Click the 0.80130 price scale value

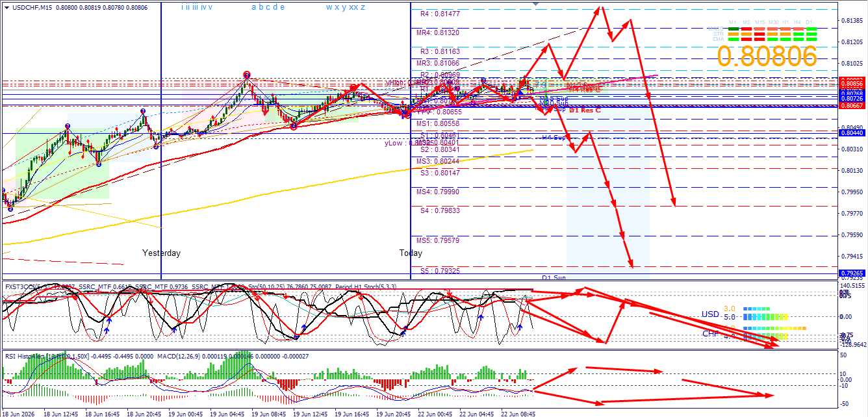coord(851,171)
